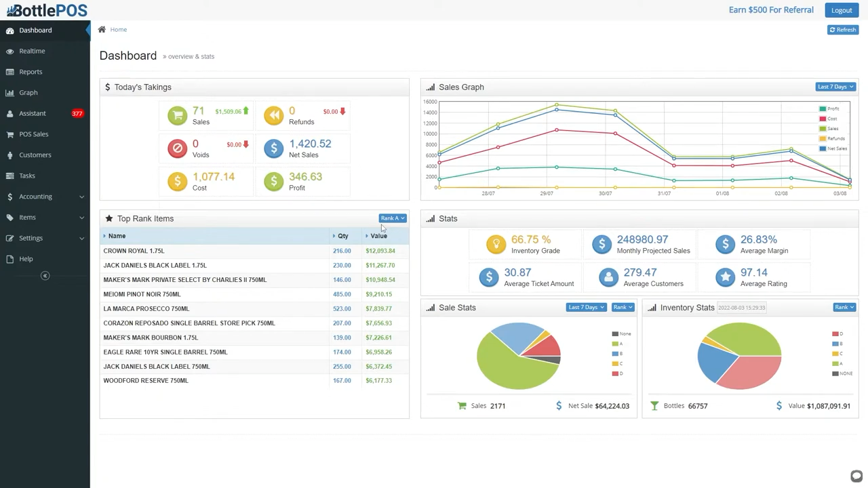Open the Graph bar-chart sidebar icon
Screen dimensions: 868x488
pos(9,93)
